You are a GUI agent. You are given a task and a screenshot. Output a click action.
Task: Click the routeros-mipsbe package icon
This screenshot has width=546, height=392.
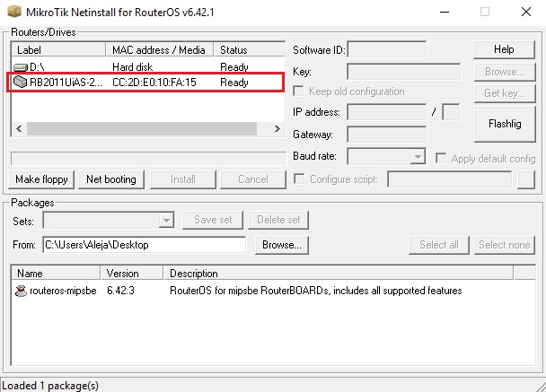(x=21, y=291)
